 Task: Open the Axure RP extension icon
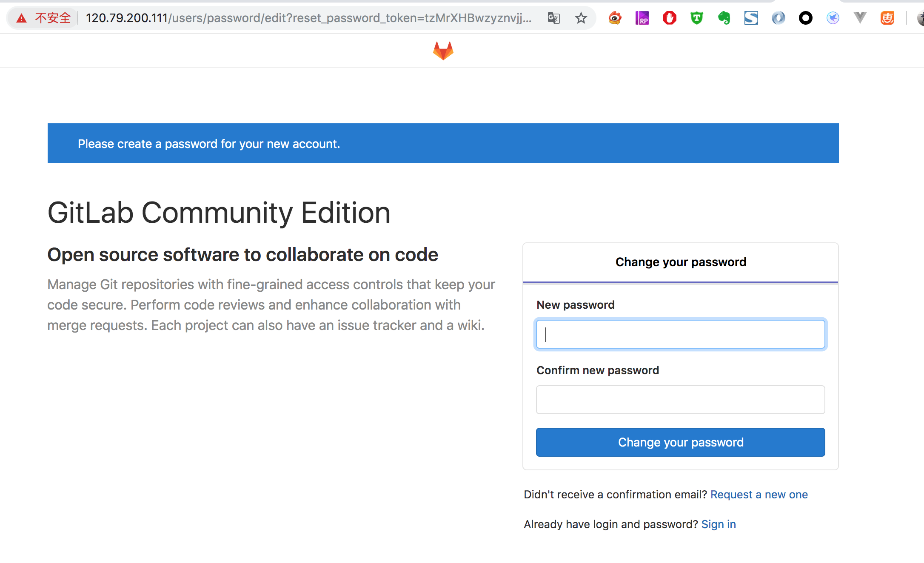[x=642, y=18]
